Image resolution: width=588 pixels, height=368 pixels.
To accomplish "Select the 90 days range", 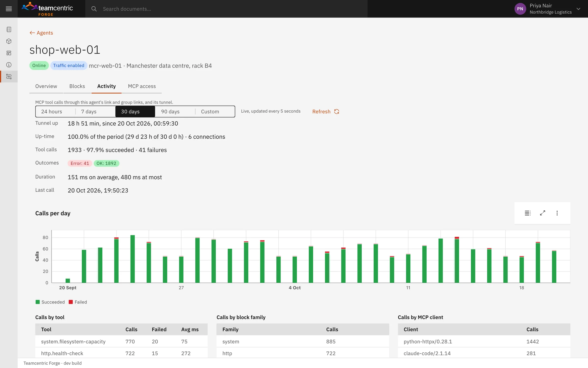I will (175, 112).
